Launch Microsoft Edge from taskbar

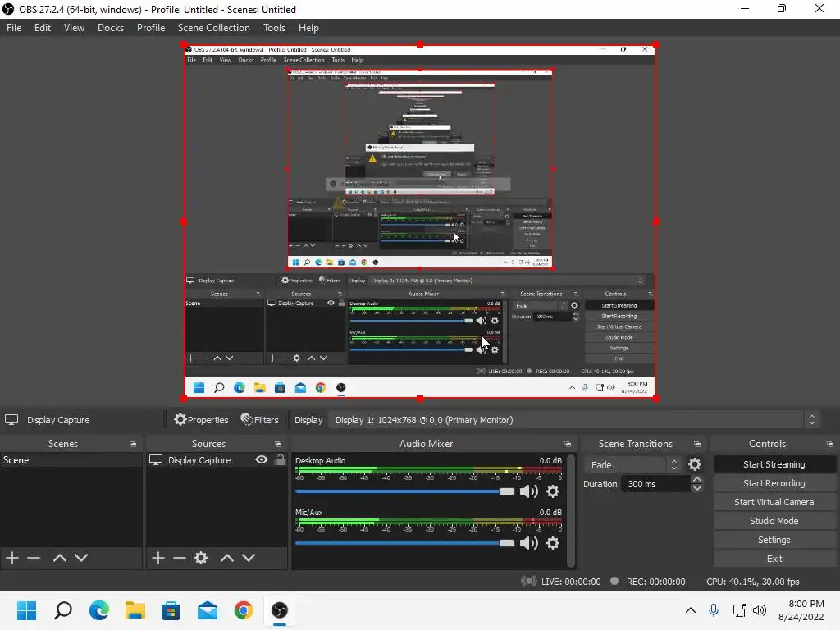(x=99, y=610)
